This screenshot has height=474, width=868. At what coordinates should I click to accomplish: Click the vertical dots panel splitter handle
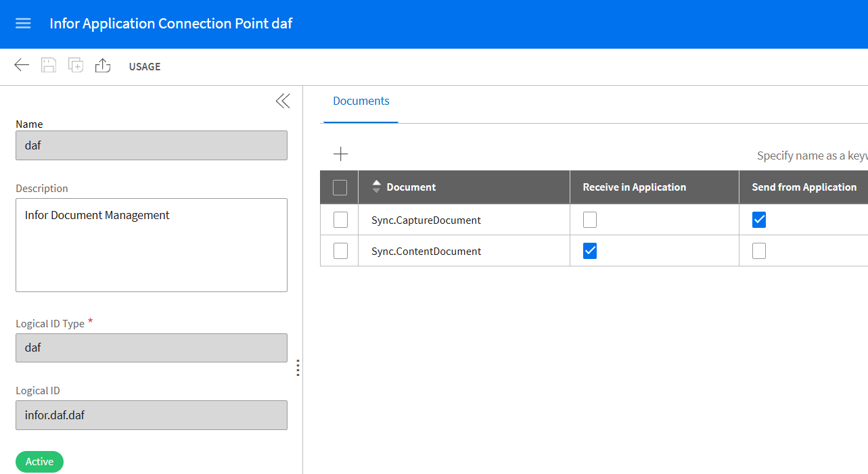[x=298, y=368]
